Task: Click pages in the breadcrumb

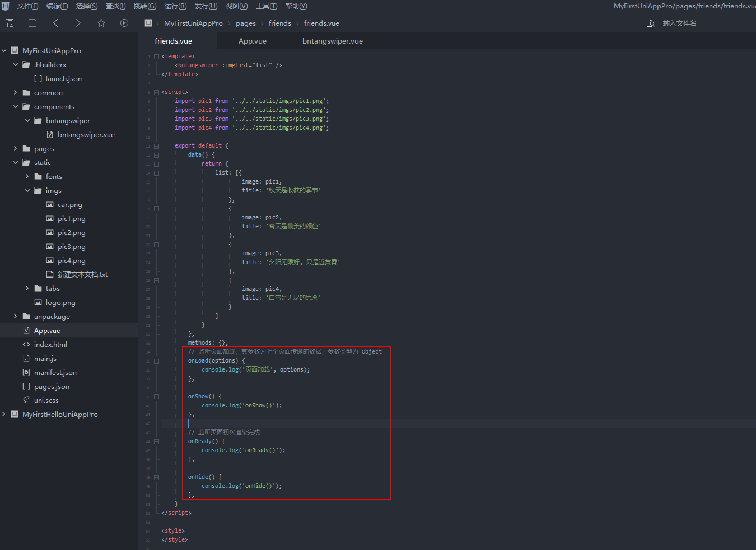Action: click(246, 23)
